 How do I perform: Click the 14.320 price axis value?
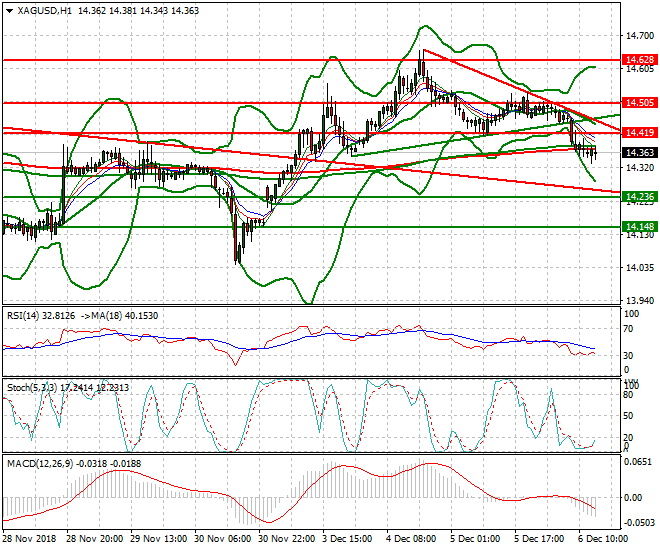pyautogui.click(x=640, y=168)
